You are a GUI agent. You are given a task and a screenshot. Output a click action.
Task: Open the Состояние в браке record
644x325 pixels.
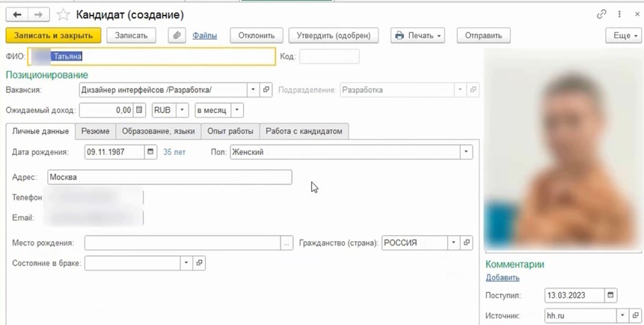click(199, 264)
